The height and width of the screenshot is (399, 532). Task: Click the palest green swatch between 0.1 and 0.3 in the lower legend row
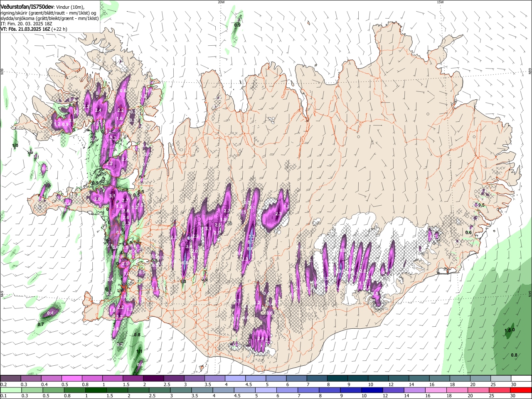pyautogui.click(x=10, y=390)
